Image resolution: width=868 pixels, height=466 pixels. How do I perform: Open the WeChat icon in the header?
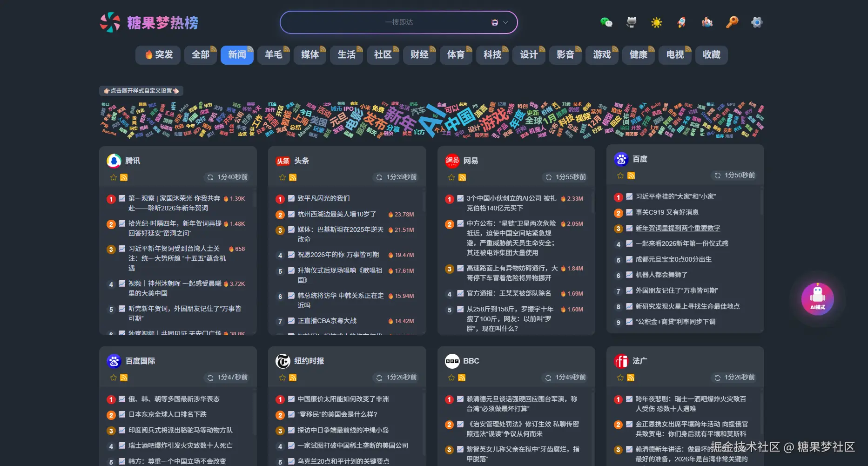[x=606, y=22]
